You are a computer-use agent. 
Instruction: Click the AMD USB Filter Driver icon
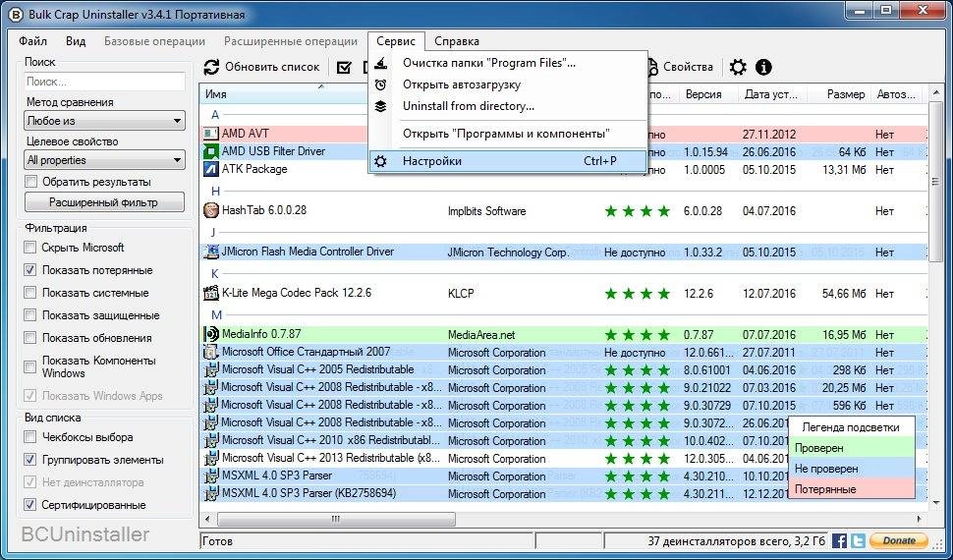210,151
